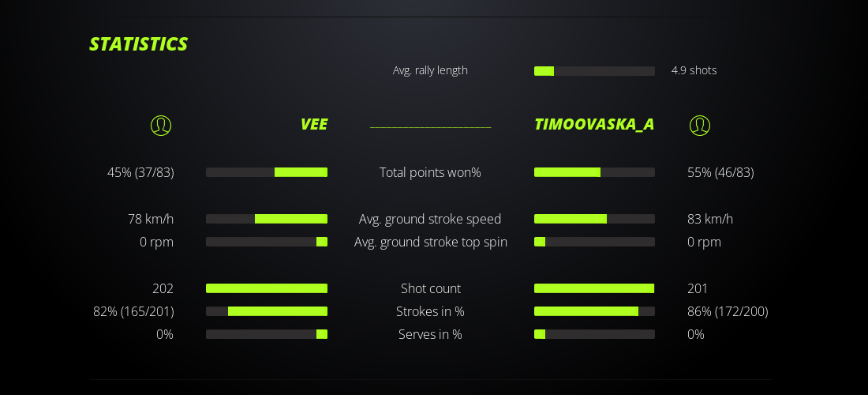Click VEE's Shot count bar

267,288
